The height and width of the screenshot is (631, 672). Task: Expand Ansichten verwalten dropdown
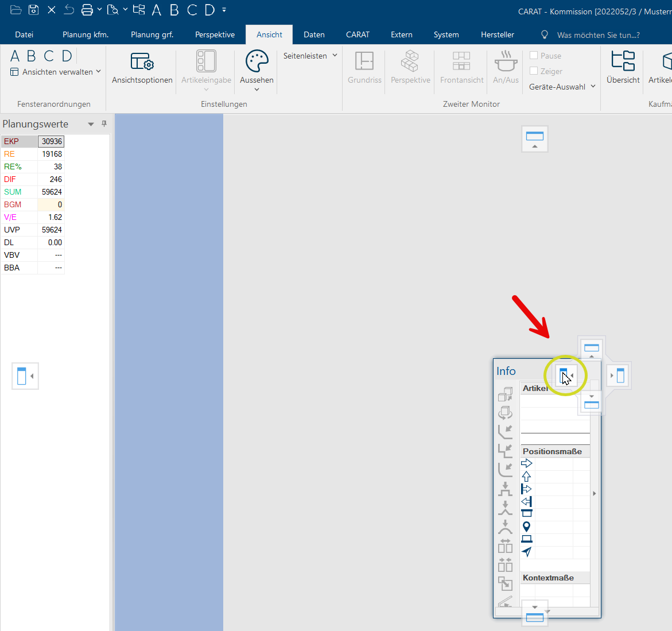point(56,72)
